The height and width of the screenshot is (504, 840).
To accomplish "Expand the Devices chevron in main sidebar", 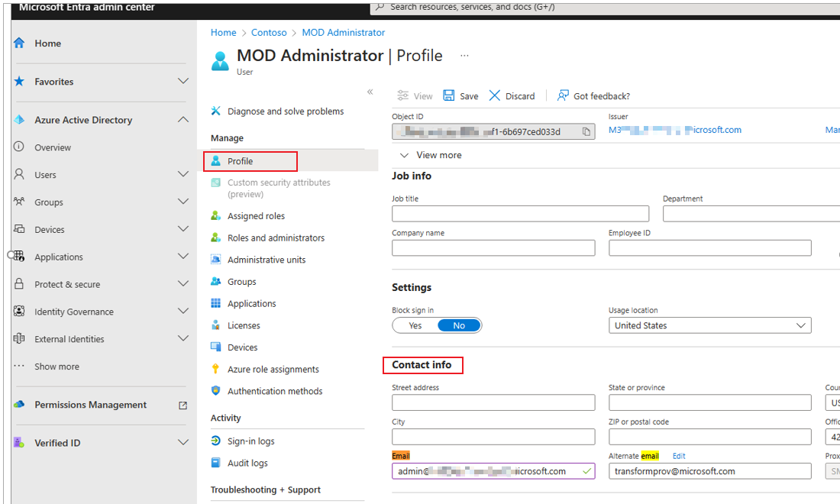I will pos(183,228).
